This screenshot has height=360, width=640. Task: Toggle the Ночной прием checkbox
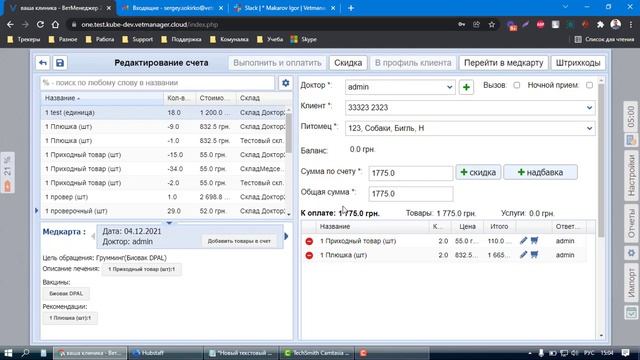tap(589, 85)
